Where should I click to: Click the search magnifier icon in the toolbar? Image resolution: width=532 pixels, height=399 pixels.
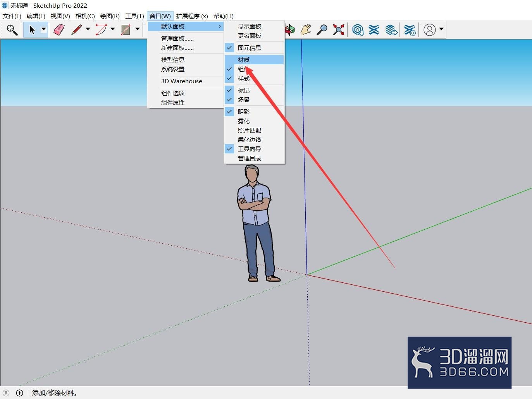pyautogui.click(x=12, y=29)
